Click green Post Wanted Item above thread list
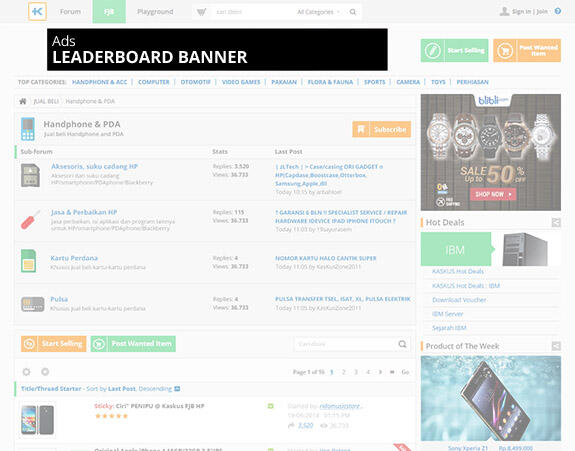 click(133, 344)
